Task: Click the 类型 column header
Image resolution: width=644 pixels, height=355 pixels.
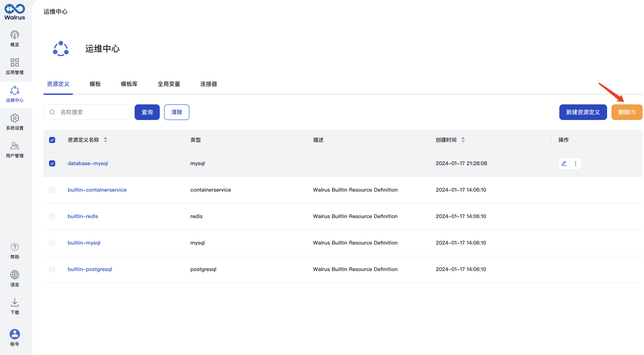Action: (195, 140)
